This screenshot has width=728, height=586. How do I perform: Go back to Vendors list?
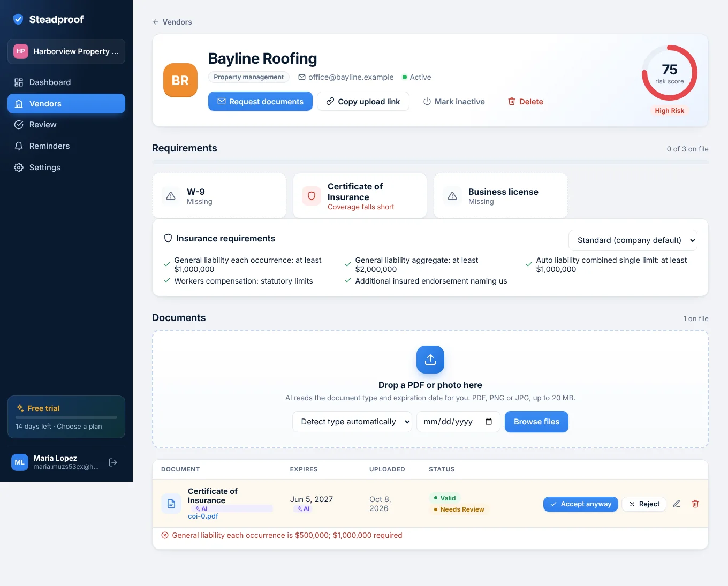tap(172, 22)
